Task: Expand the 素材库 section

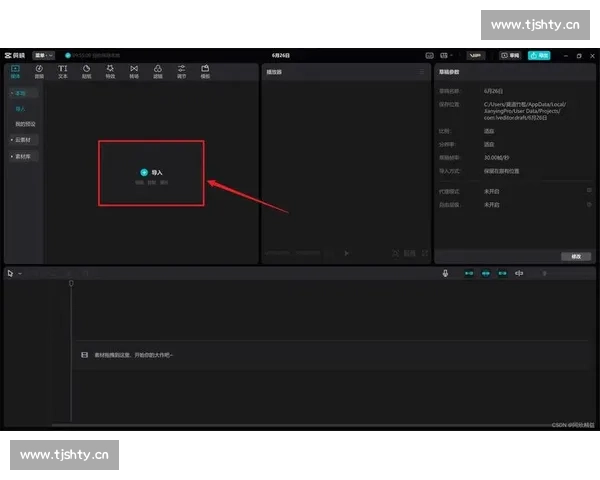Action: pos(23,157)
